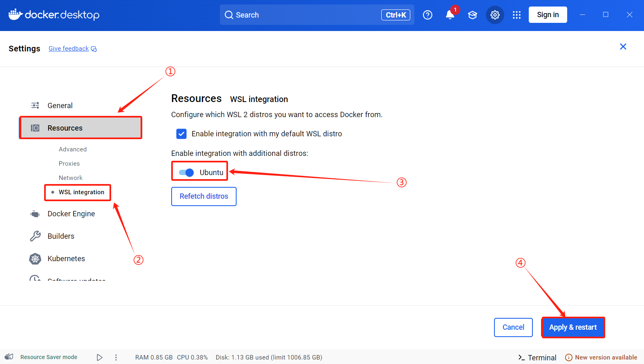Click the Sign in button
Viewport: 644px width, 364px height.
548,15
